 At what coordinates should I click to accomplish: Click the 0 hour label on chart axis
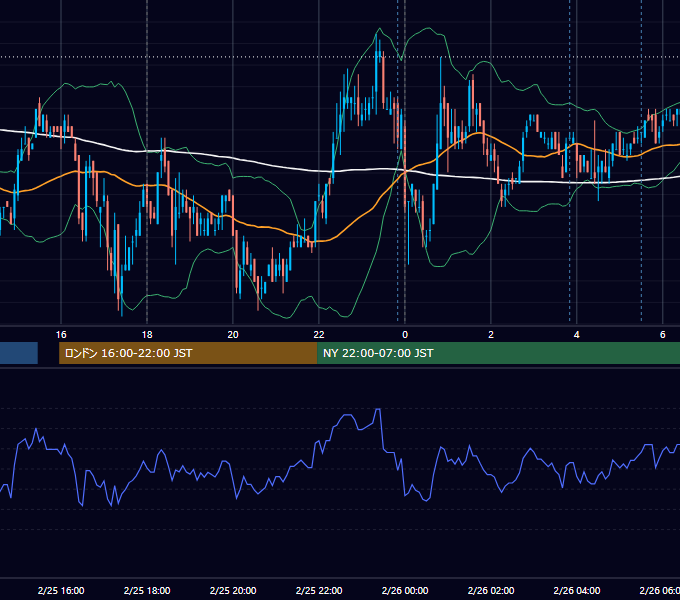point(405,335)
